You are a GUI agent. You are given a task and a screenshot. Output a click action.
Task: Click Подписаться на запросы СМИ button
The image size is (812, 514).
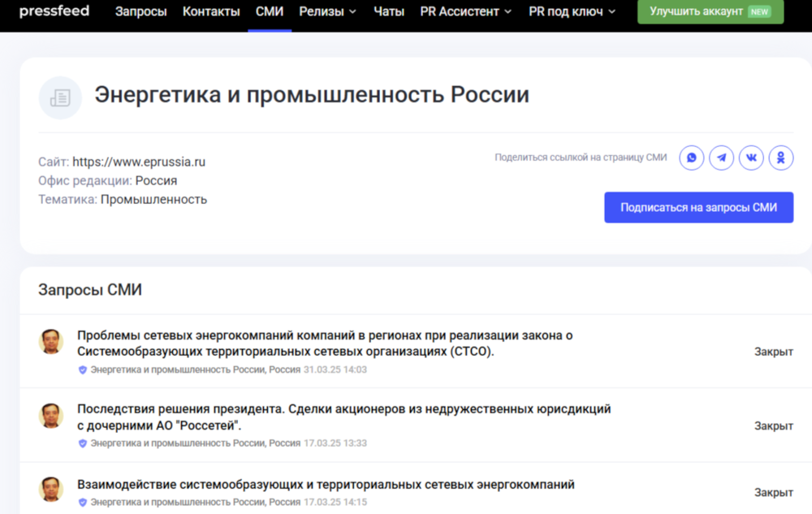[x=698, y=208]
